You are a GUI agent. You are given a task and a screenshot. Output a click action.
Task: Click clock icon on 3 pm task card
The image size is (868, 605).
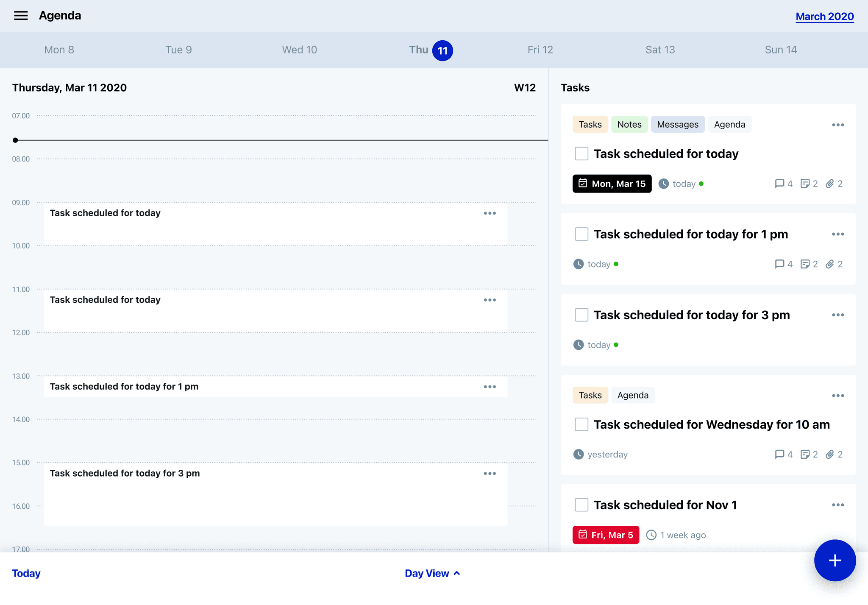click(x=579, y=345)
